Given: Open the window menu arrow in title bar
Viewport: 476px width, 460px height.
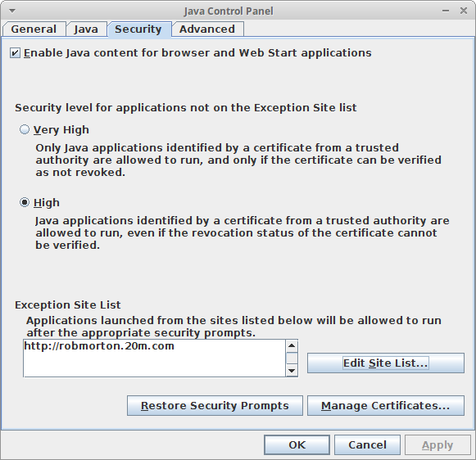Looking at the screenshot, I should tap(12, 11).
